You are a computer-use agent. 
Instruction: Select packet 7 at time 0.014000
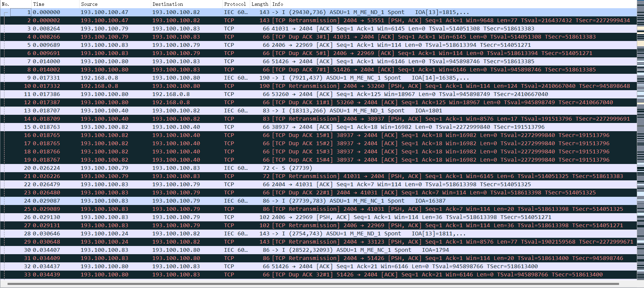pyautogui.click(x=318, y=61)
